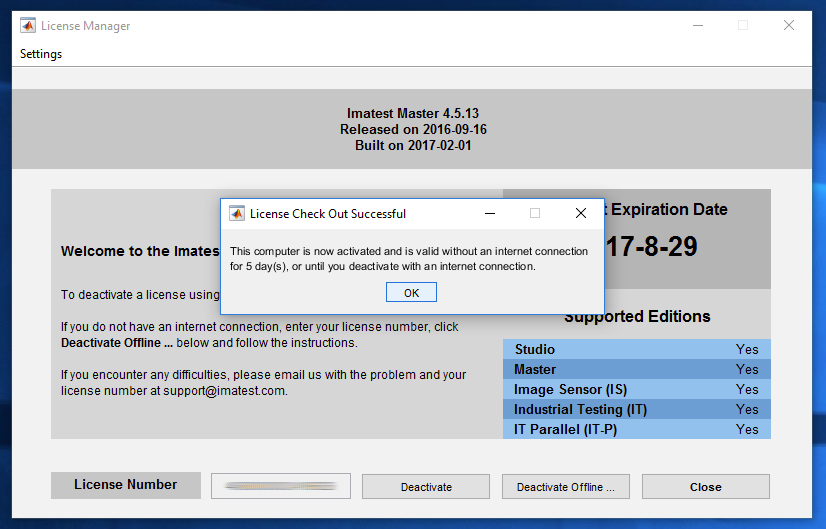The image size is (826, 529).
Task: Click the Deactivate button
Action: [x=426, y=487]
